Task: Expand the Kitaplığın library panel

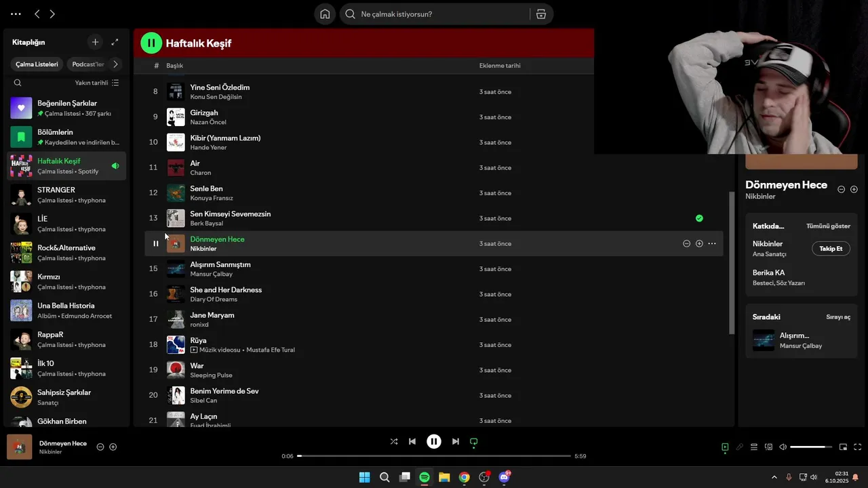Action: click(115, 42)
